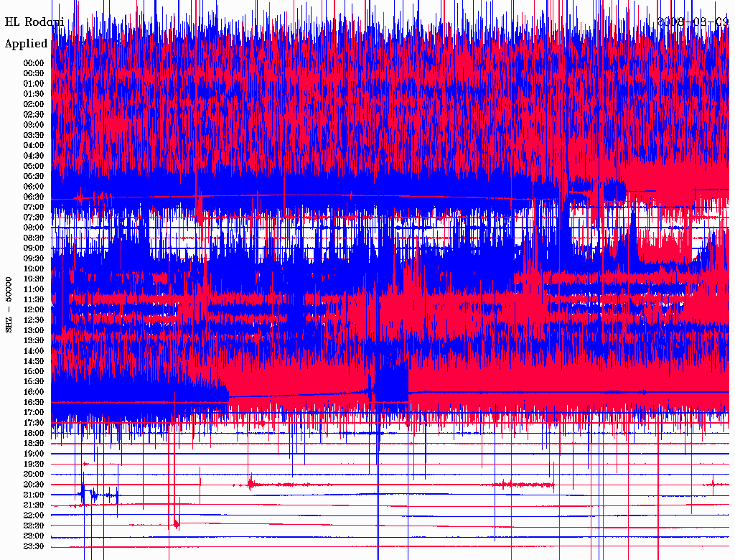The width and height of the screenshot is (735, 560).
Task: Pick the 14:00 time label
Action: point(34,351)
